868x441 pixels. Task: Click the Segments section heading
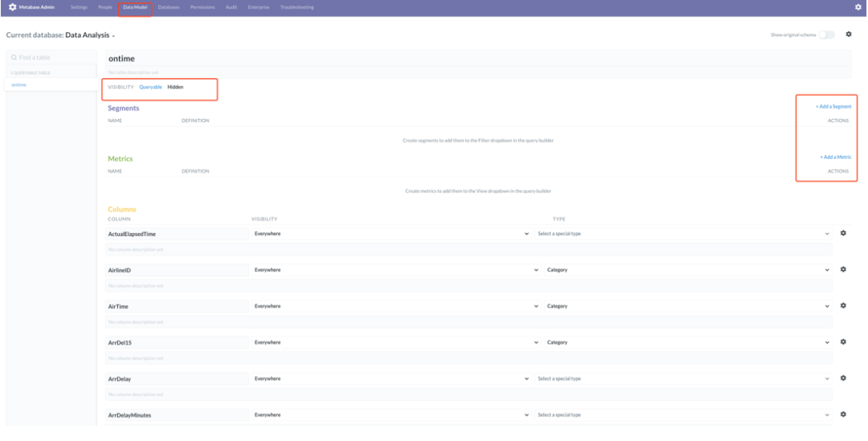[124, 108]
